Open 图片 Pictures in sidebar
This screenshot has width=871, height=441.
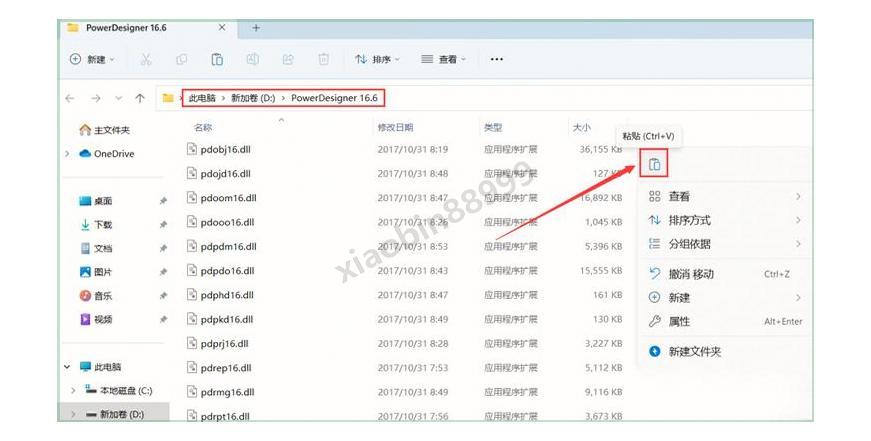point(96,272)
